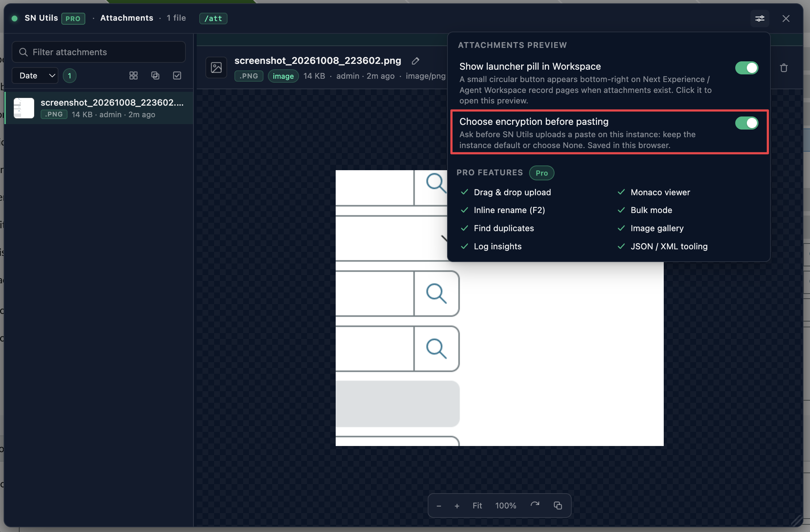Click the Pro pill beside PRO FEATURES

tap(541, 173)
